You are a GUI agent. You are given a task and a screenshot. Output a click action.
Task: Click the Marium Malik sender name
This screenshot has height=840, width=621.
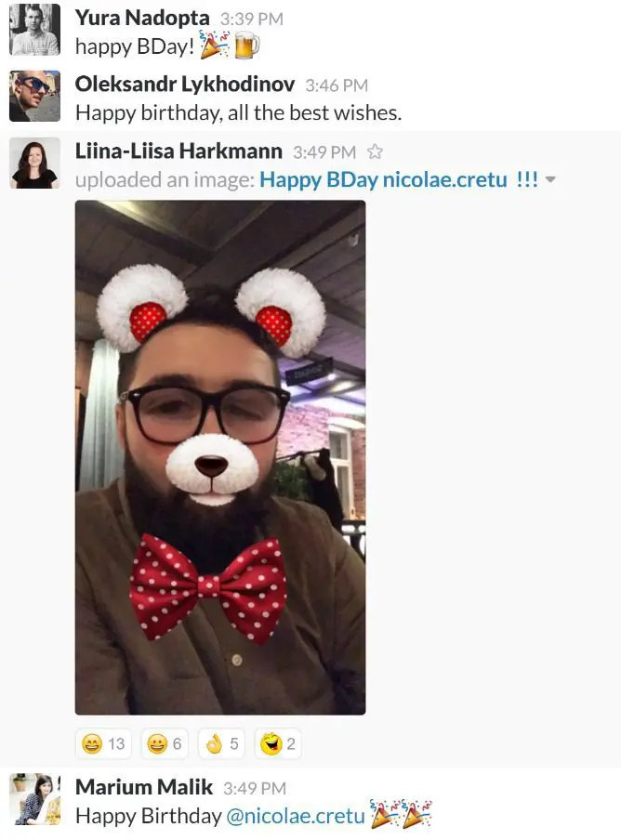coord(144,787)
